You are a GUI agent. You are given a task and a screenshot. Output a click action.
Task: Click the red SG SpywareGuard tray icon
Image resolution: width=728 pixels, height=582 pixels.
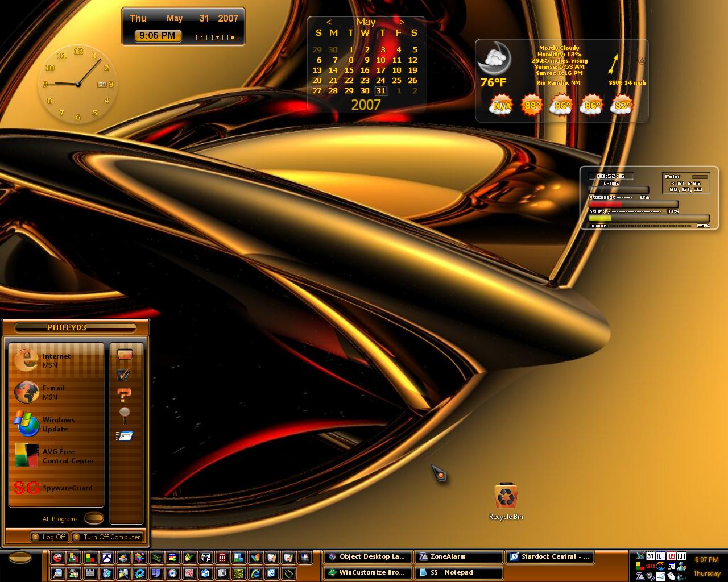click(x=650, y=566)
